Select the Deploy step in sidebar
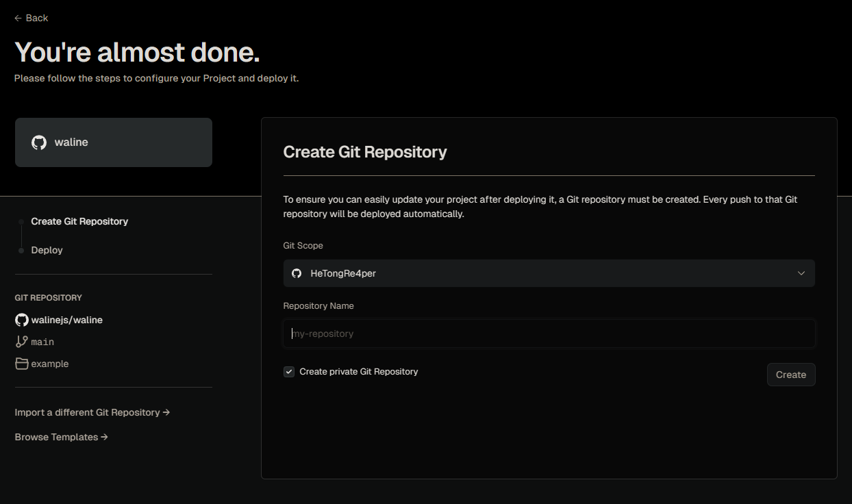The image size is (852, 504). click(47, 251)
